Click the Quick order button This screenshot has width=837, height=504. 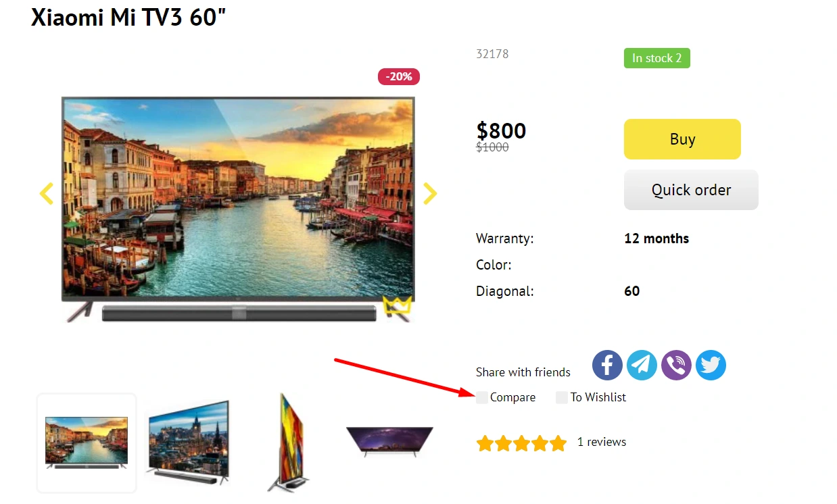(690, 190)
